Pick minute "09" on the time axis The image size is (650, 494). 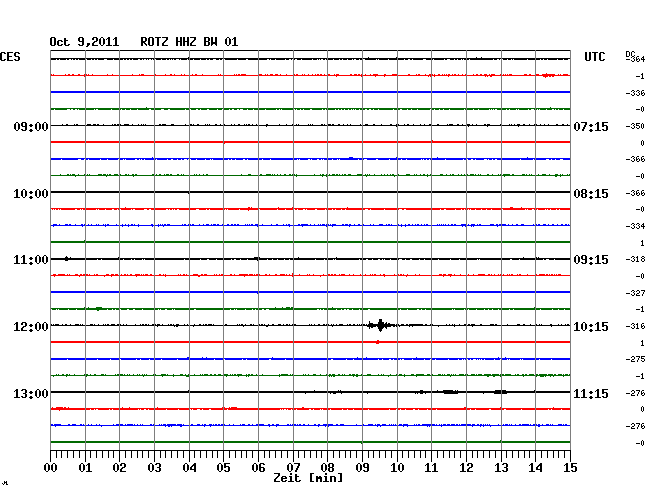tap(362, 468)
